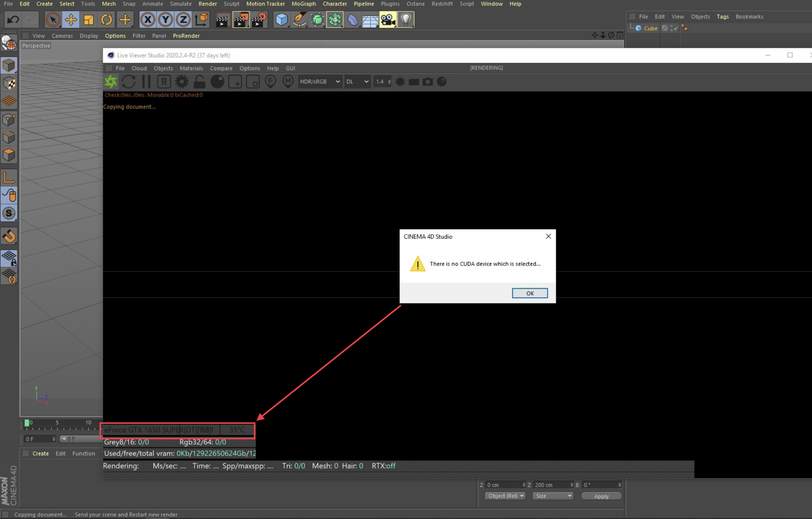Image resolution: width=812 pixels, height=519 pixels.
Task: Open the Octane menu in main menu bar
Action: coord(415,4)
